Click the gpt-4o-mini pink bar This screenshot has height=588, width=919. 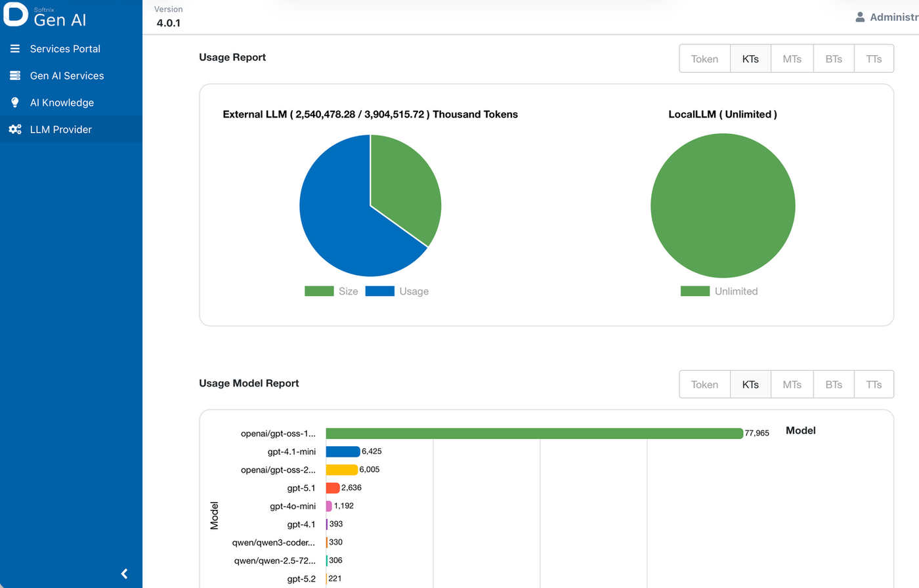point(329,506)
